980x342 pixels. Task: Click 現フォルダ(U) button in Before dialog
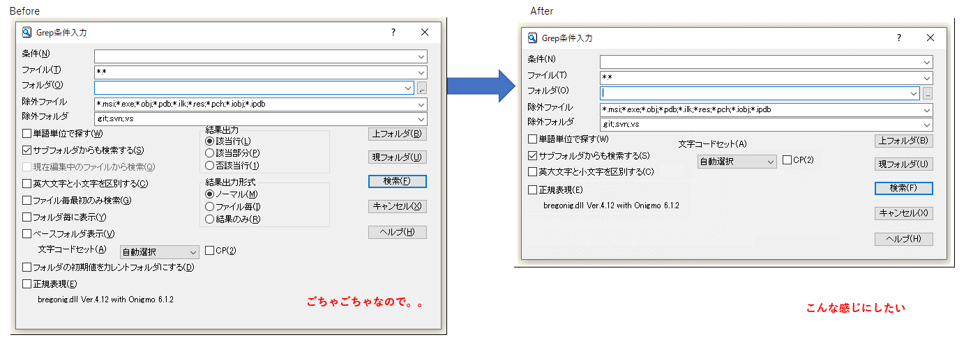coord(397,157)
